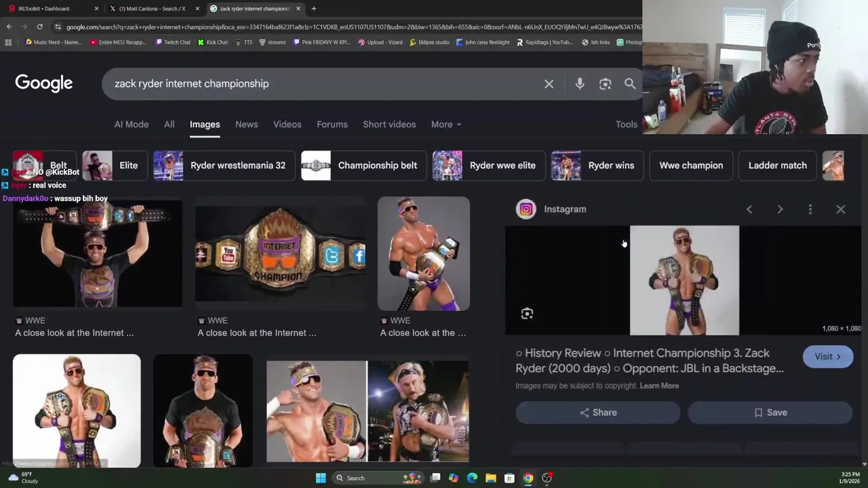The height and width of the screenshot is (488, 868).
Task: Switch to the Videos tab
Action: point(288,124)
